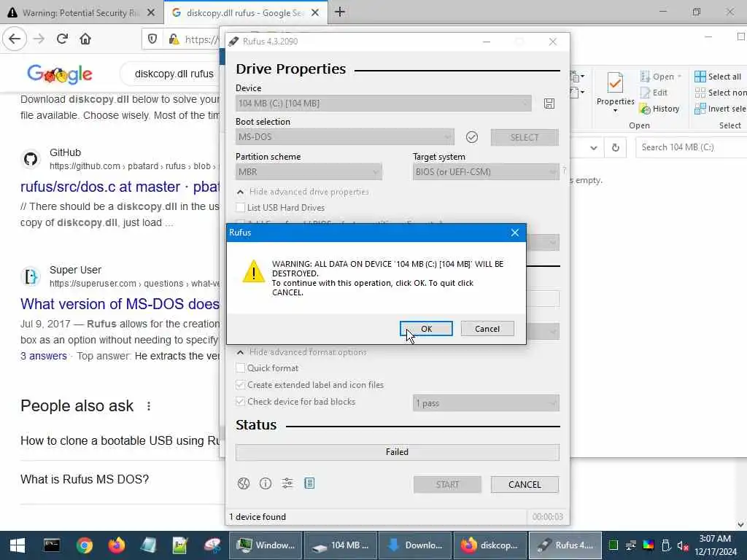Image resolution: width=747 pixels, height=560 pixels.
Task: Open a new browser tab with plus button
Action: (x=340, y=12)
